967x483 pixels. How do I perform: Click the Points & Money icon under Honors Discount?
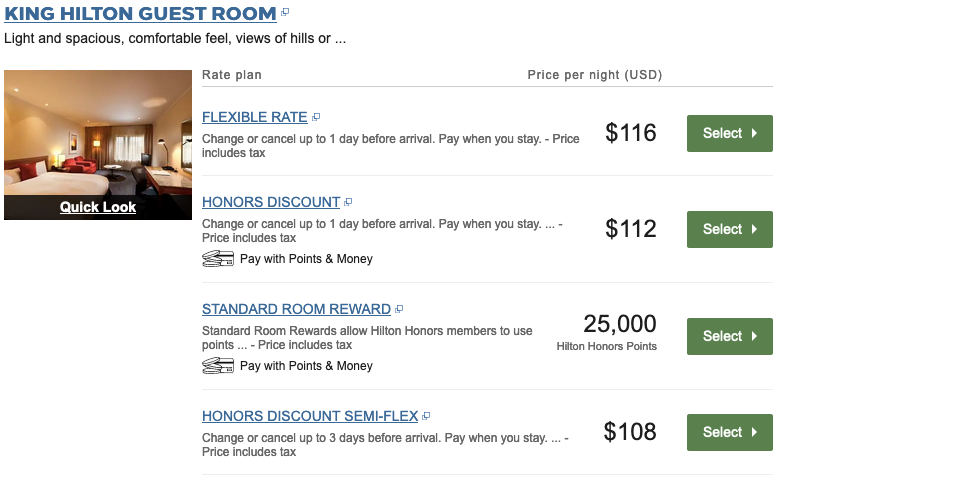[x=217, y=259]
